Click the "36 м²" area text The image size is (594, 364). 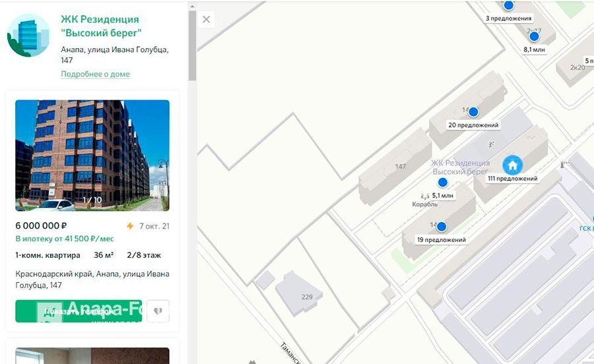pos(104,255)
